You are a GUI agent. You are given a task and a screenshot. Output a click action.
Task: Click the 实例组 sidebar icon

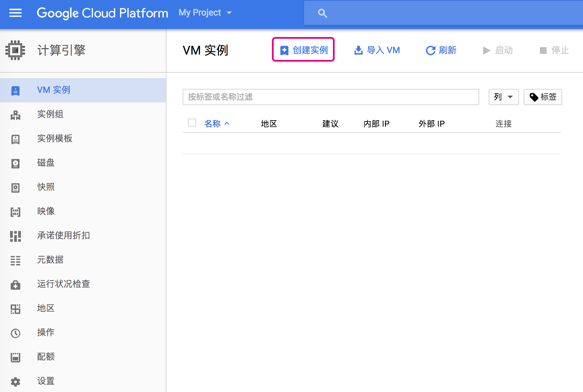click(x=16, y=115)
